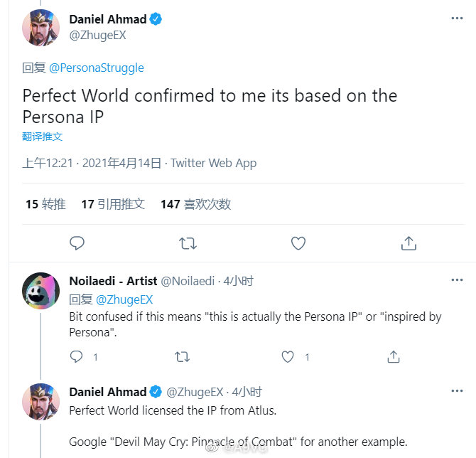View the 15 retweets list
The image size is (476, 458).
pyautogui.click(x=45, y=204)
